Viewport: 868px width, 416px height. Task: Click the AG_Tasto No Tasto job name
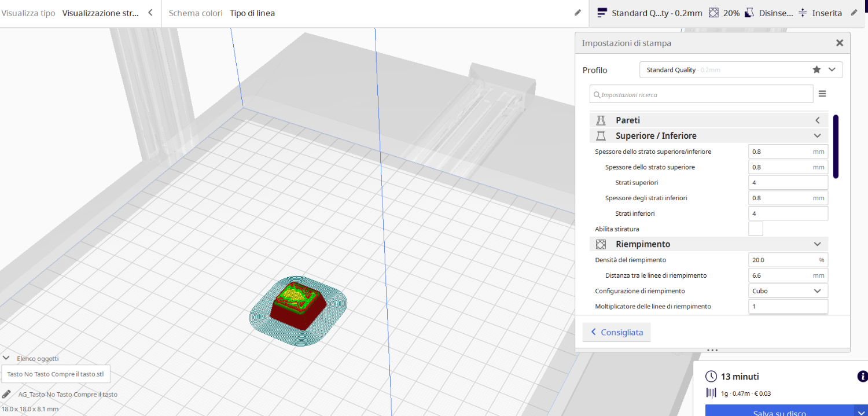coord(68,395)
